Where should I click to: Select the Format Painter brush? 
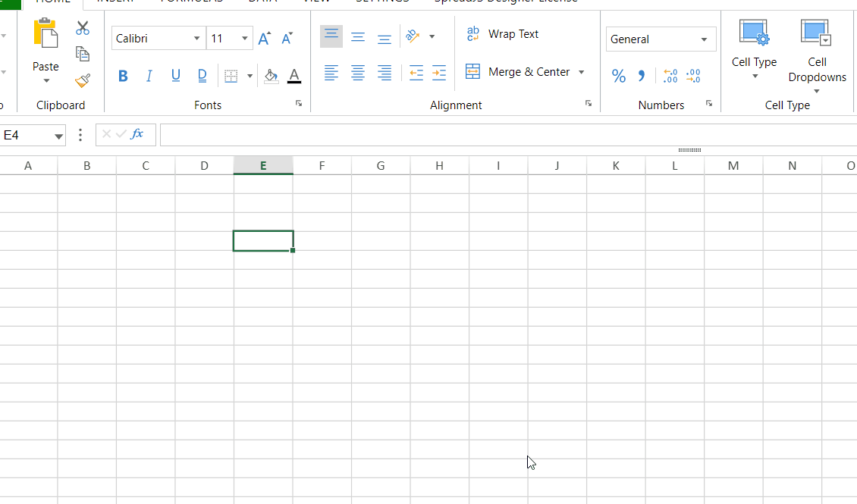tap(83, 80)
